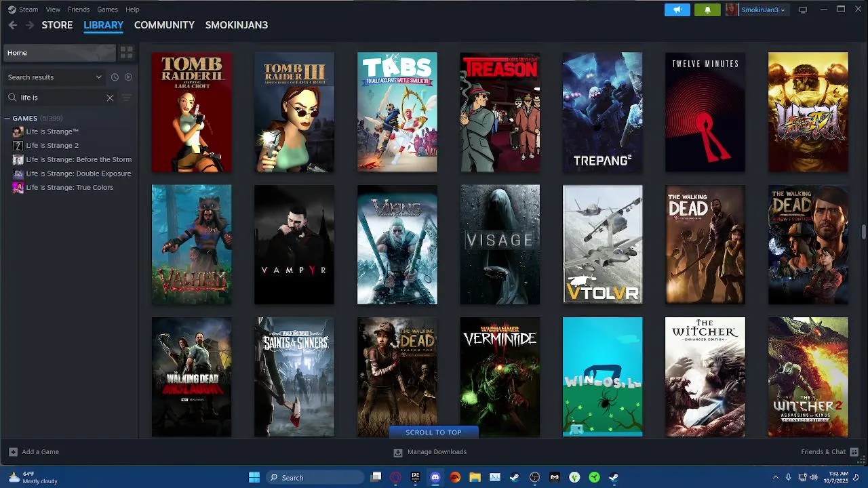Open Discord from the taskbar
This screenshot has width=868, height=488.
click(435, 477)
